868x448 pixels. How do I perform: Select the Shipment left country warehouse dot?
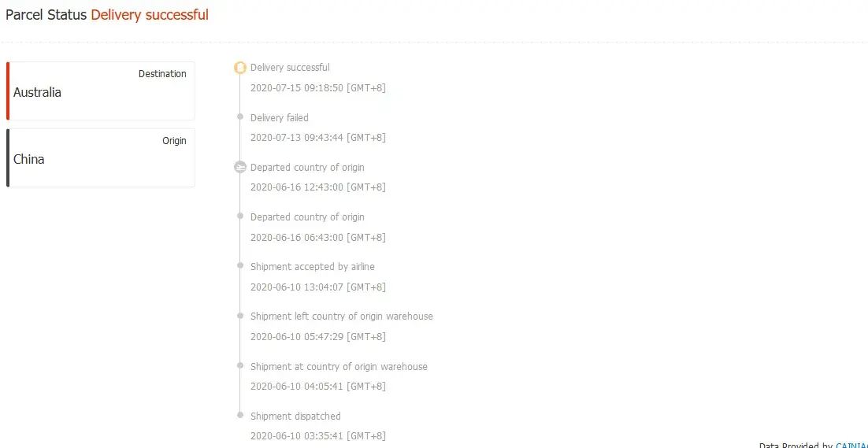(240, 316)
